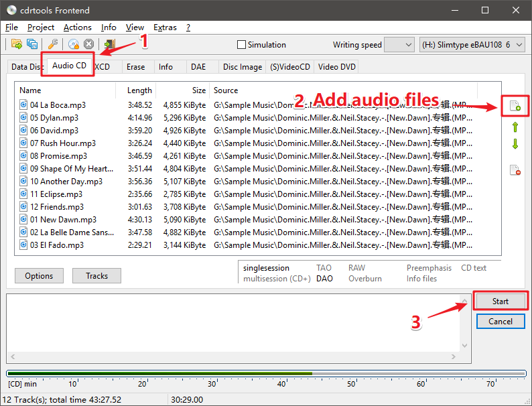The height and width of the screenshot is (406, 532).
Task: Click the save project toolbar icon
Action: (32, 44)
